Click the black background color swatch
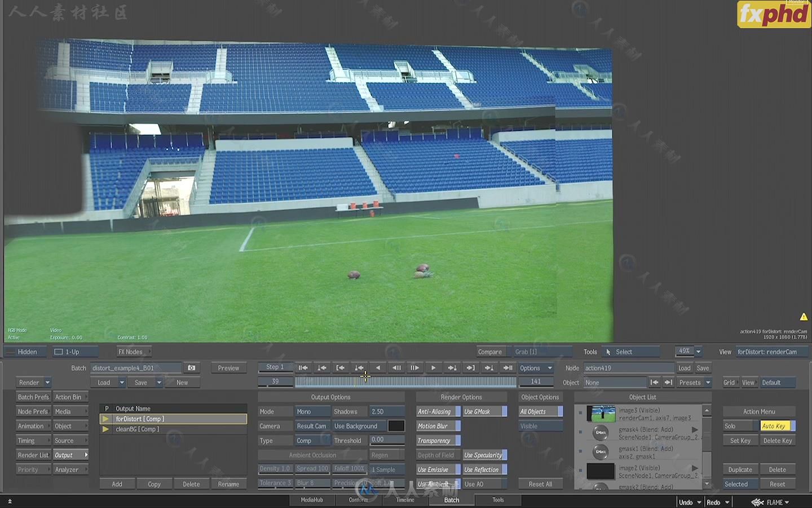This screenshot has width=812, height=508. (x=396, y=426)
